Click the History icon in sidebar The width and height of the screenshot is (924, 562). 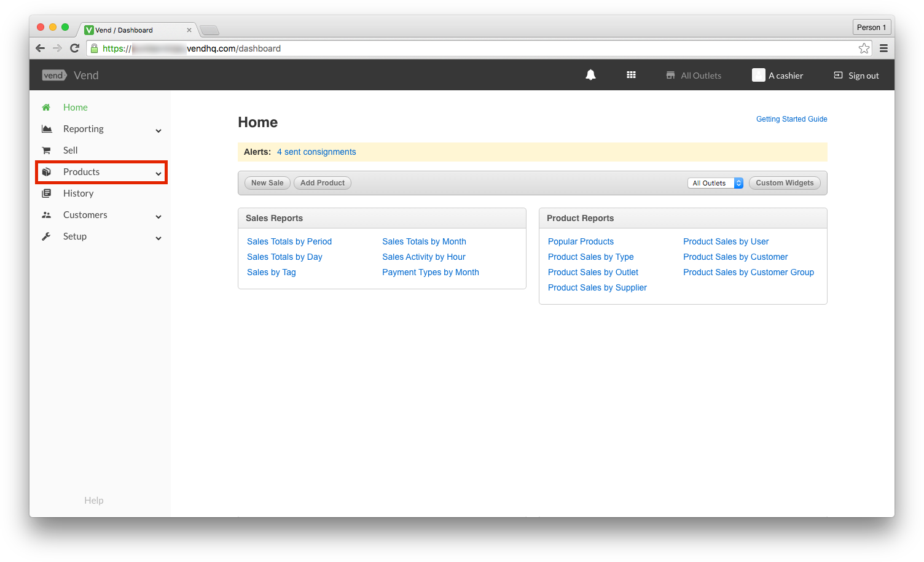[x=46, y=193]
